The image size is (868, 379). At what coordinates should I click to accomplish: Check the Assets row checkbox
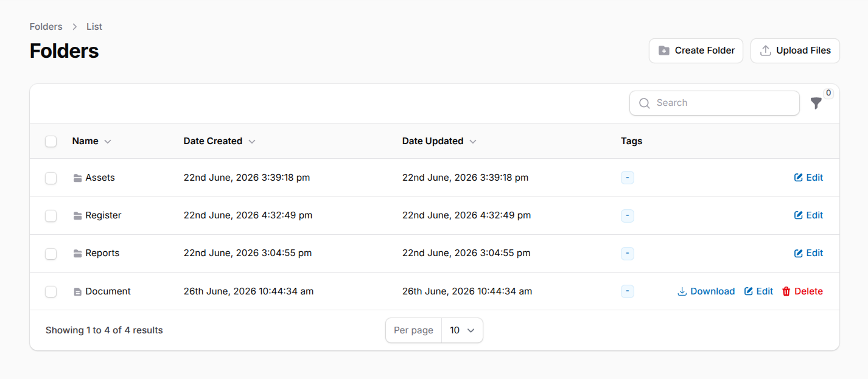(51, 178)
